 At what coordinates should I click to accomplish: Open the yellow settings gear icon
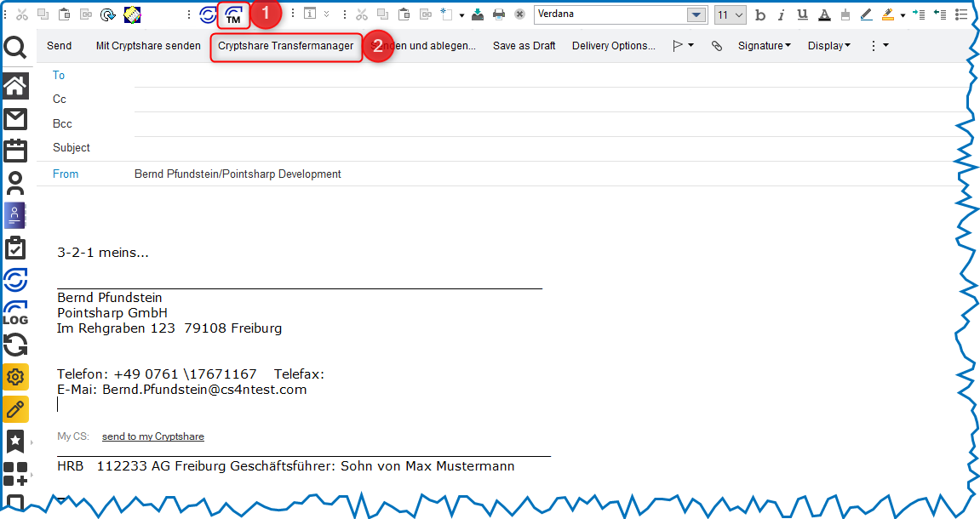coord(15,377)
